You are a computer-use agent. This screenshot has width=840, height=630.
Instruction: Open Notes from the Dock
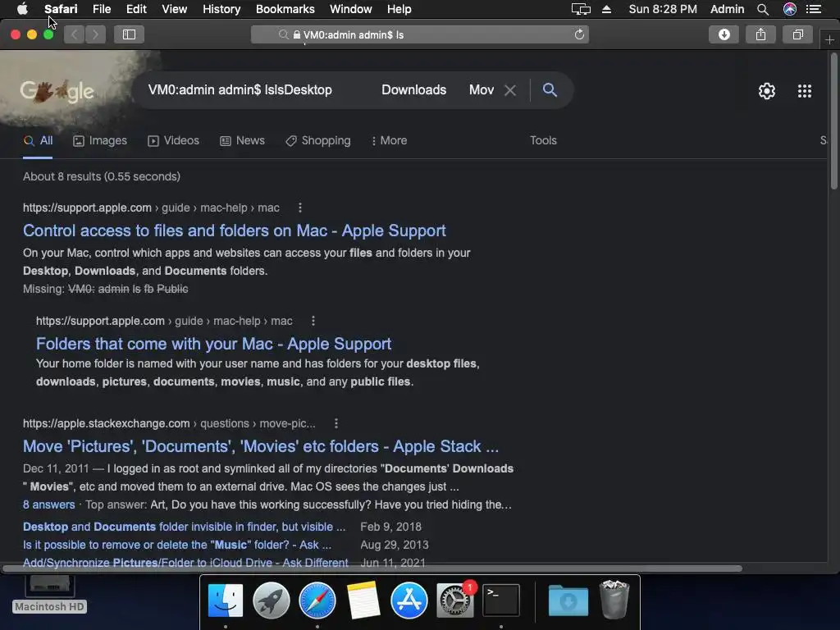[363, 600]
